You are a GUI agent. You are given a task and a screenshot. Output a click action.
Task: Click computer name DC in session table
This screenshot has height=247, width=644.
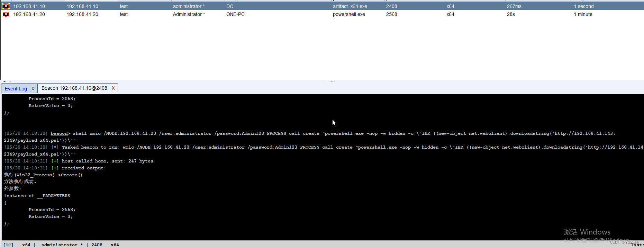point(230,6)
